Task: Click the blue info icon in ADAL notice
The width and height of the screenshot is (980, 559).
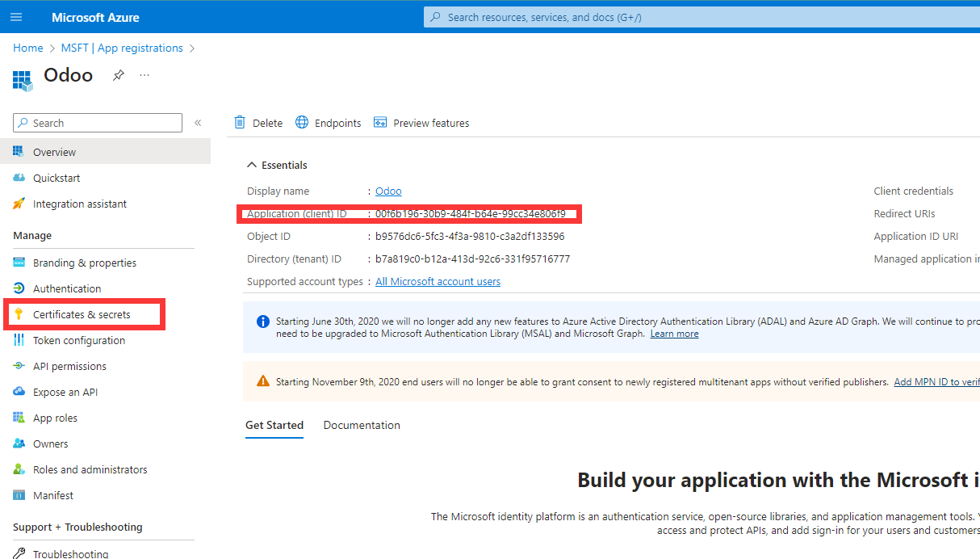Action: coord(263,322)
